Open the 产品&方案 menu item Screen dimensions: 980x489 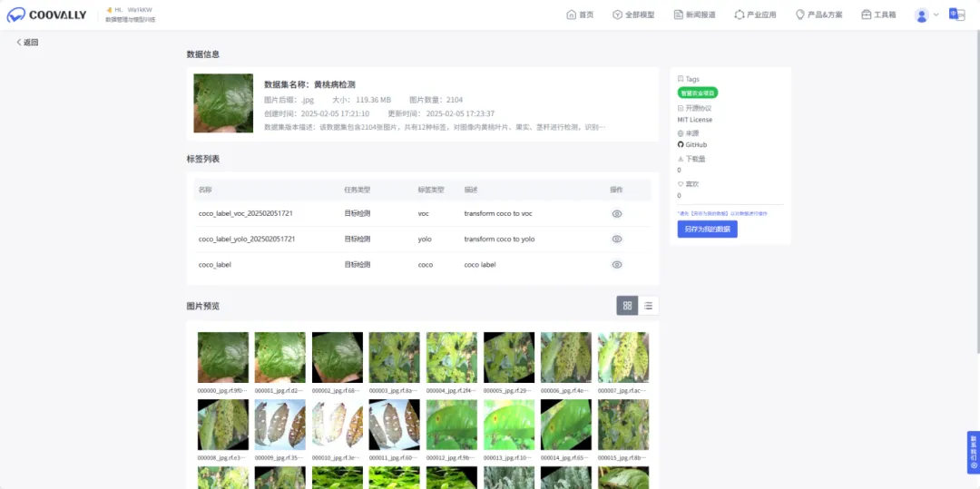pyautogui.click(x=818, y=15)
